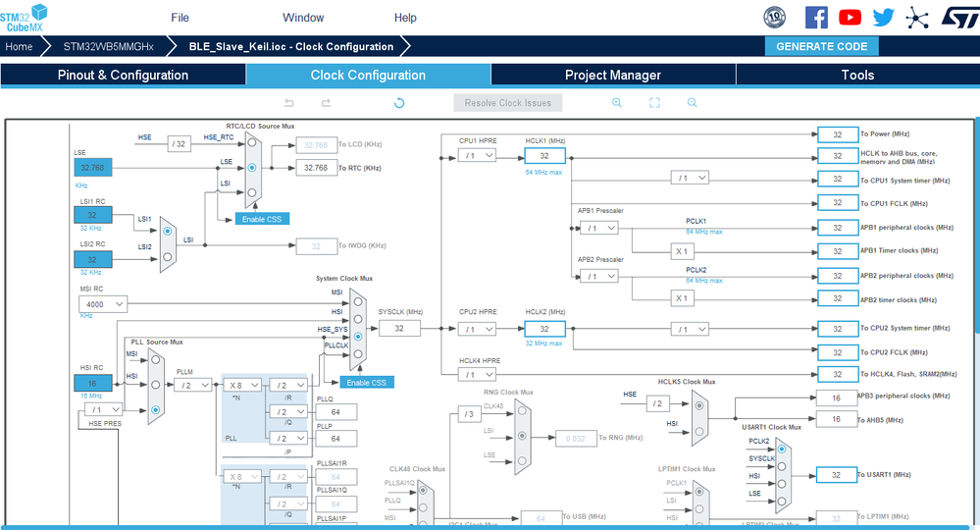Viewport: 980px width, 530px height.
Task: Click the ST community network icon
Action: tap(917, 18)
